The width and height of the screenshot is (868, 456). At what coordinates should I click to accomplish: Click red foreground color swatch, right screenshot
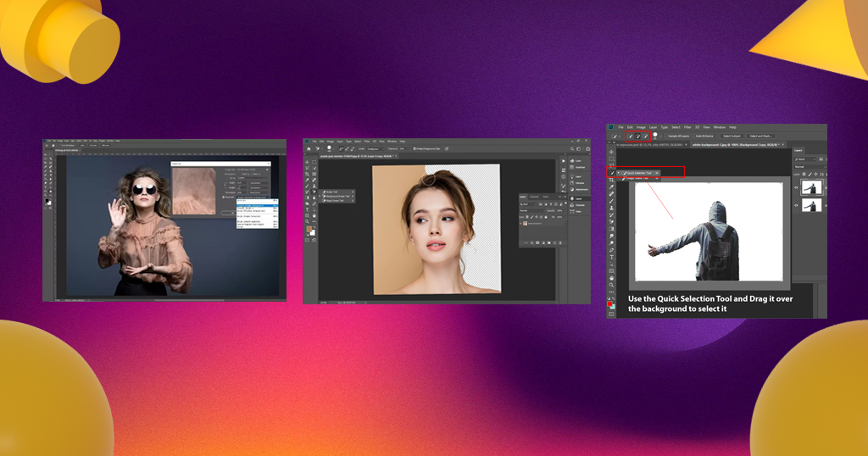click(610, 303)
